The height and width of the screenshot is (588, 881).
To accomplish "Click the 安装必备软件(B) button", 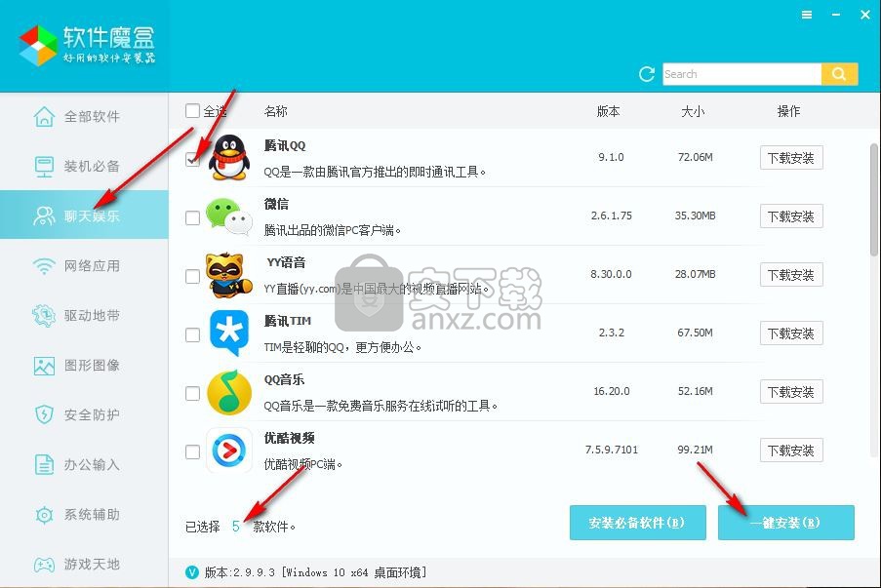I will 638,523.
